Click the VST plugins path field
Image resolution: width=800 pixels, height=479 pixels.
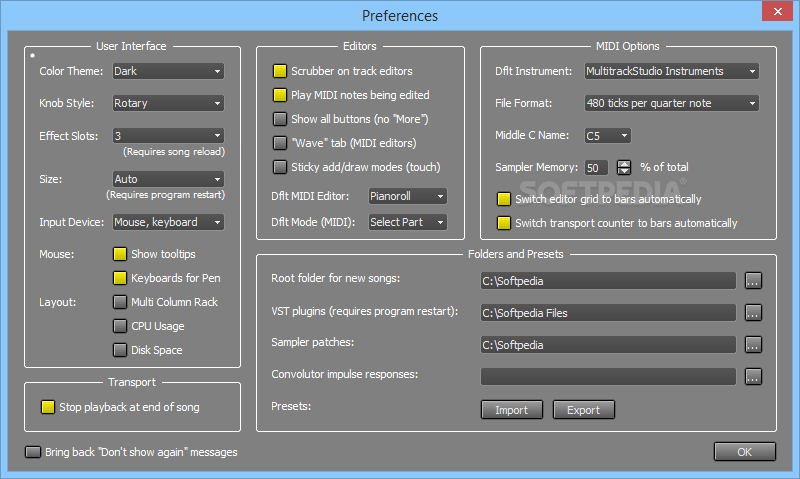[608, 313]
